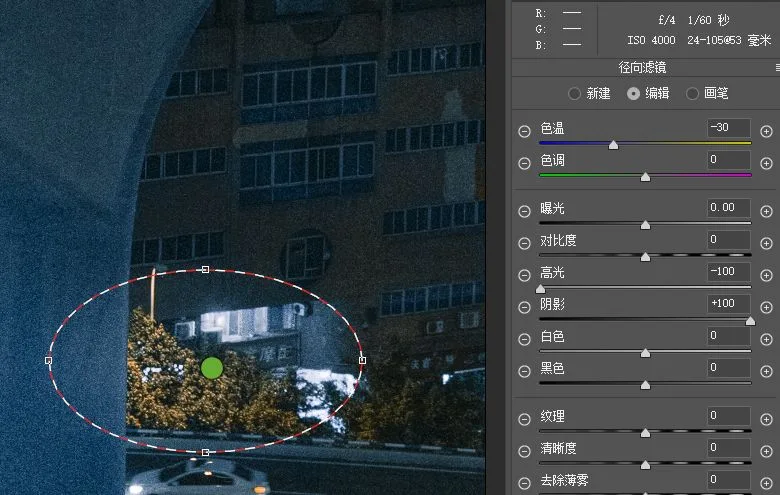Decrease 色调 with its minus icon

pos(524,163)
